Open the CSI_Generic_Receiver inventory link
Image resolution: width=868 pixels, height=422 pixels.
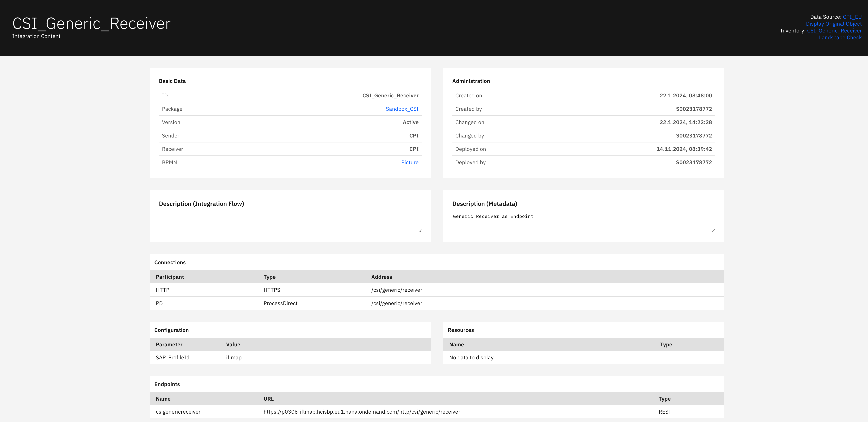pyautogui.click(x=834, y=31)
